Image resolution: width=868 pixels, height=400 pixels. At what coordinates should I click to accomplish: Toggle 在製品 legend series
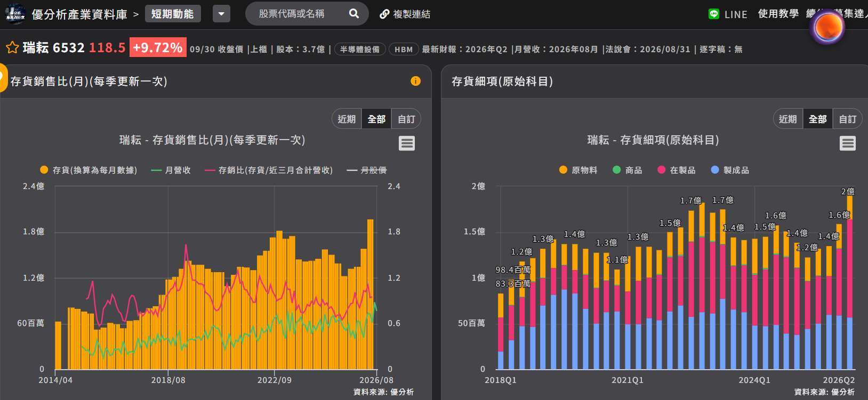pos(677,170)
